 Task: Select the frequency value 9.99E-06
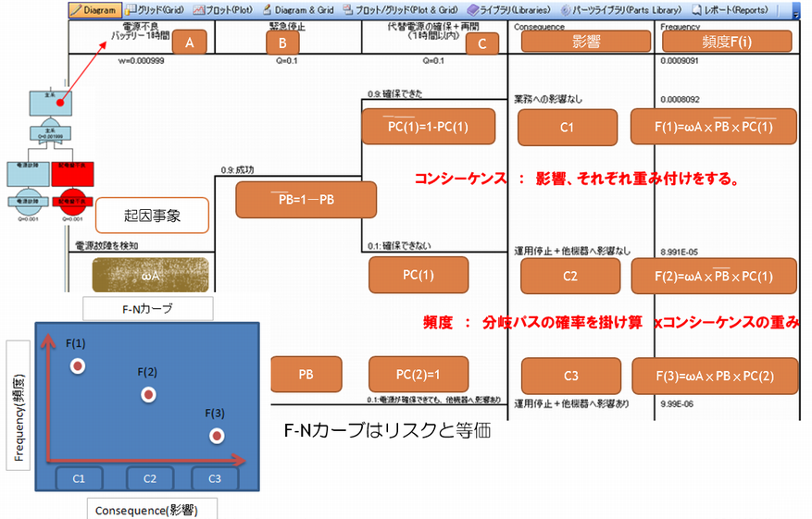pos(677,404)
